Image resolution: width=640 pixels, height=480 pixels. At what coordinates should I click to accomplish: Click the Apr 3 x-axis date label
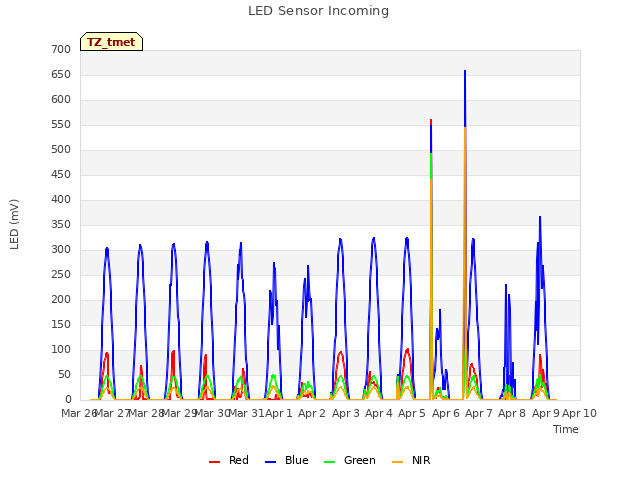click(346, 413)
